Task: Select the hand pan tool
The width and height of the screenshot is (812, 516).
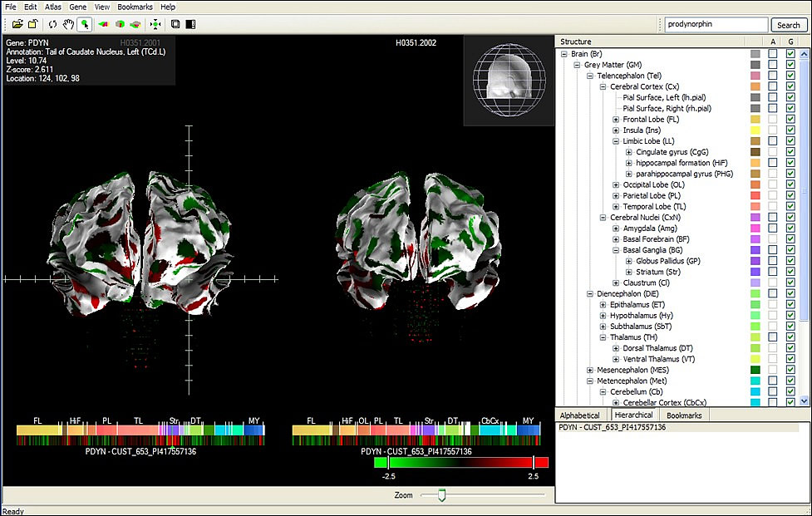Action: click(69, 24)
